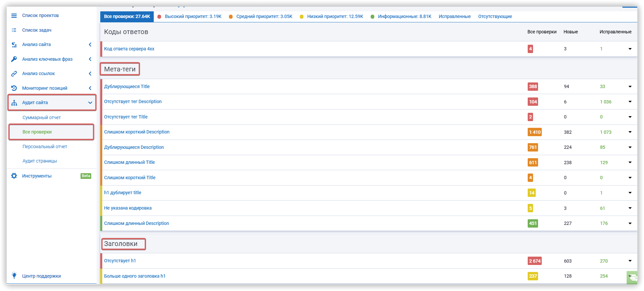Open the Слишком длинный Description check
The image size is (644, 291).
point(137,224)
